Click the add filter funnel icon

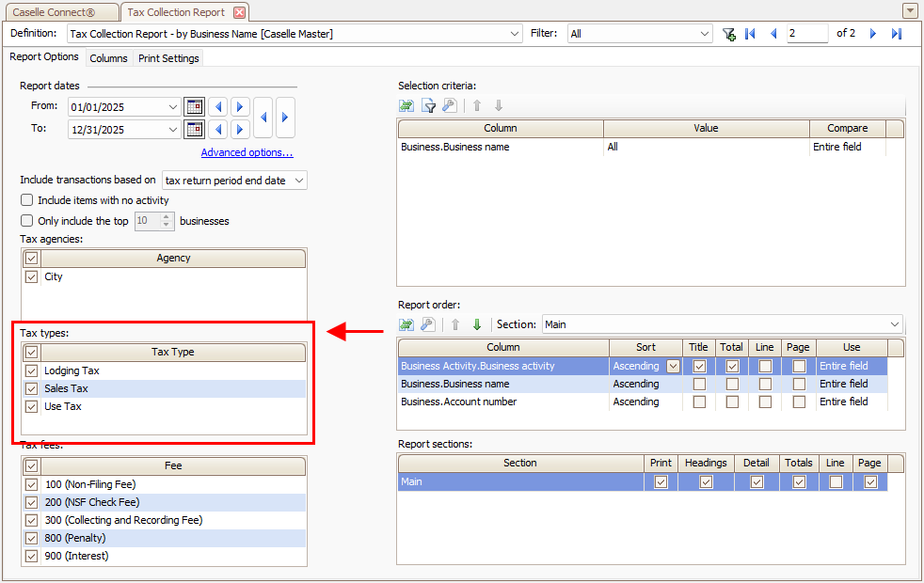(729, 34)
